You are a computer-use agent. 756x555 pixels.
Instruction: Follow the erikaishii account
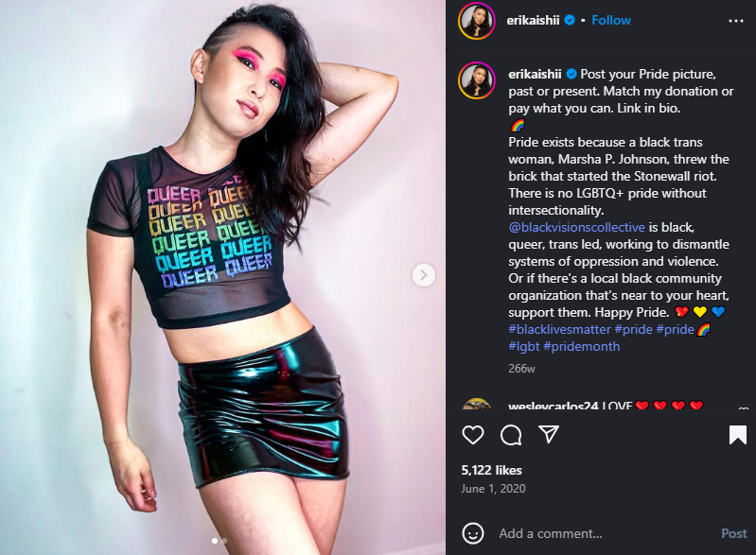611,20
